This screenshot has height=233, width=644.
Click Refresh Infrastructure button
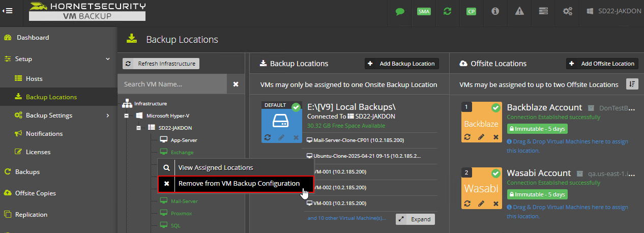(x=161, y=64)
